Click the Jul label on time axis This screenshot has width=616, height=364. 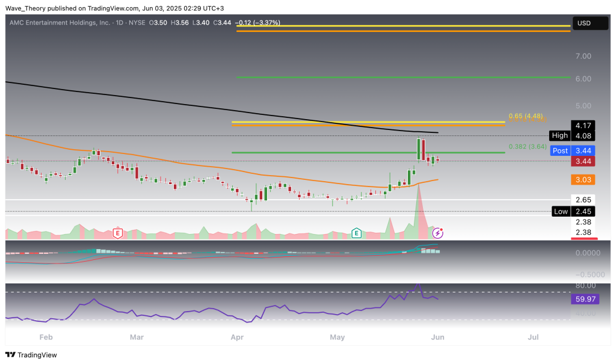click(533, 338)
